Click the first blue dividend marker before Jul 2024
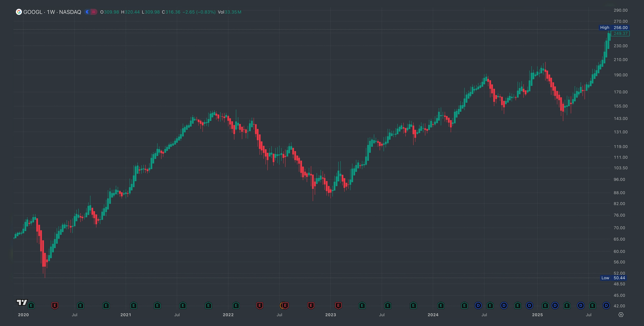 click(478, 305)
